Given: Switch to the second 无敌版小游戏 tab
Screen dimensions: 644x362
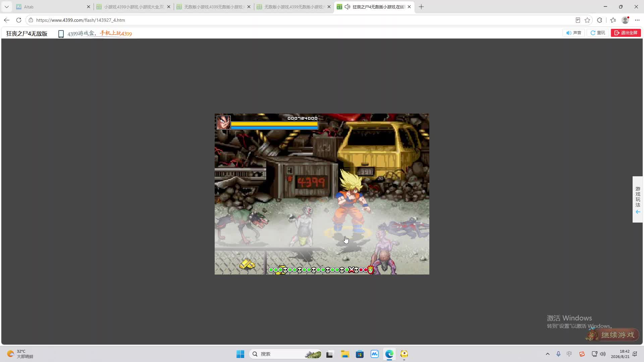Looking at the screenshot, I should tap(214, 7).
